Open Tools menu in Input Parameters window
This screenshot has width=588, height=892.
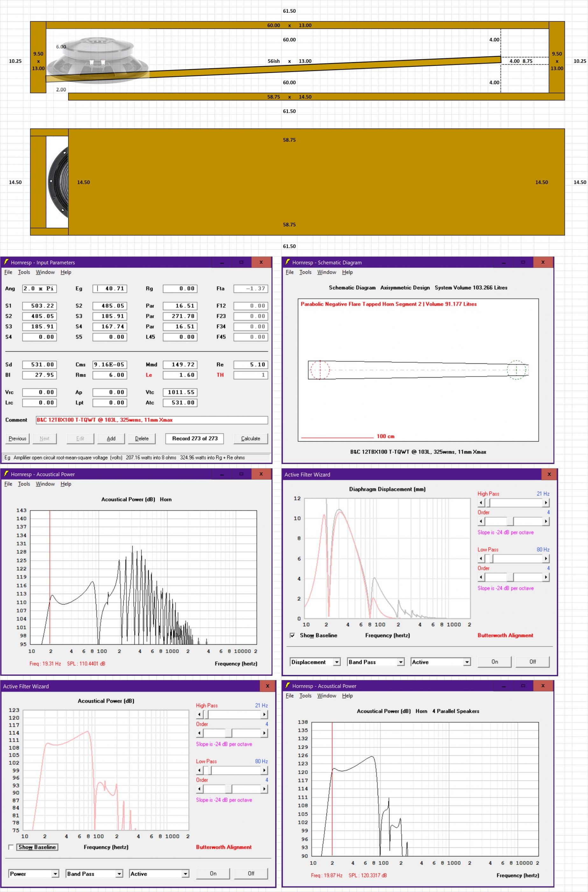[x=24, y=272]
